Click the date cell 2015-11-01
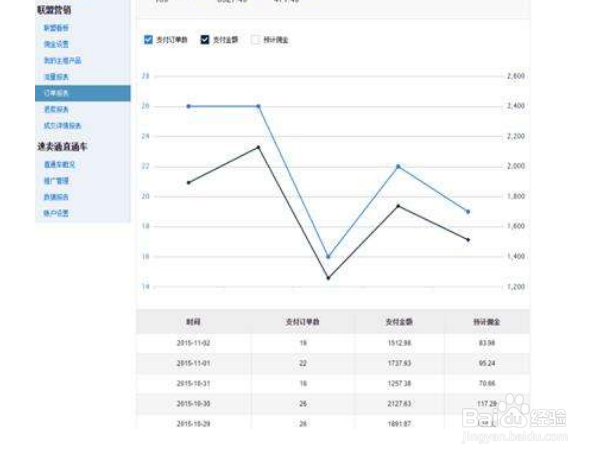This screenshot has width=603, height=458. pyautogui.click(x=193, y=363)
